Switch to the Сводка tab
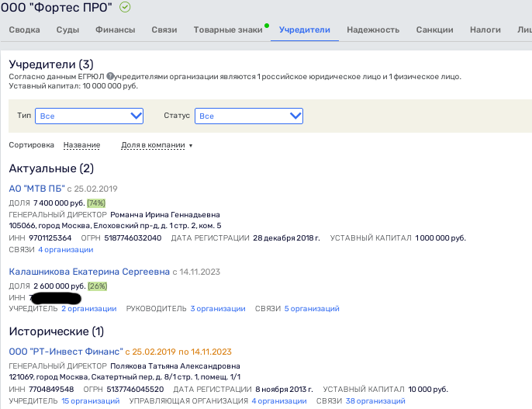This screenshot has height=409, width=532. [23, 30]
